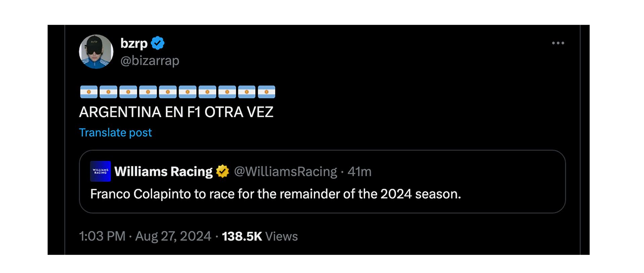
Task: Click the Aug 27, 2024 date
Action: click(x=173, y=236)
